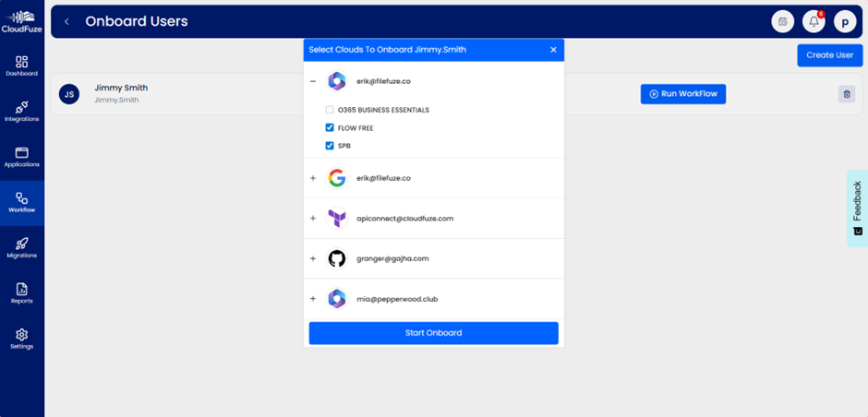
Task: Expand the mia@pepperwood.club cloud
Action: coord(313,299)
